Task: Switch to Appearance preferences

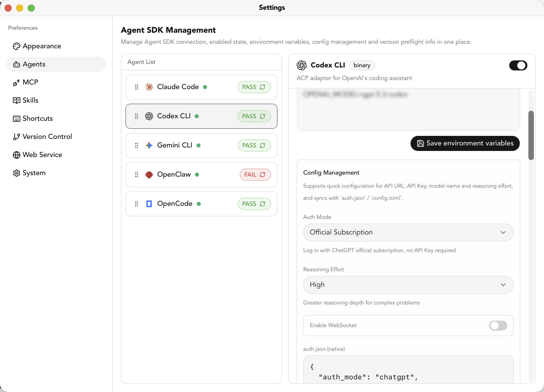Action: click(x=42, y=46)
